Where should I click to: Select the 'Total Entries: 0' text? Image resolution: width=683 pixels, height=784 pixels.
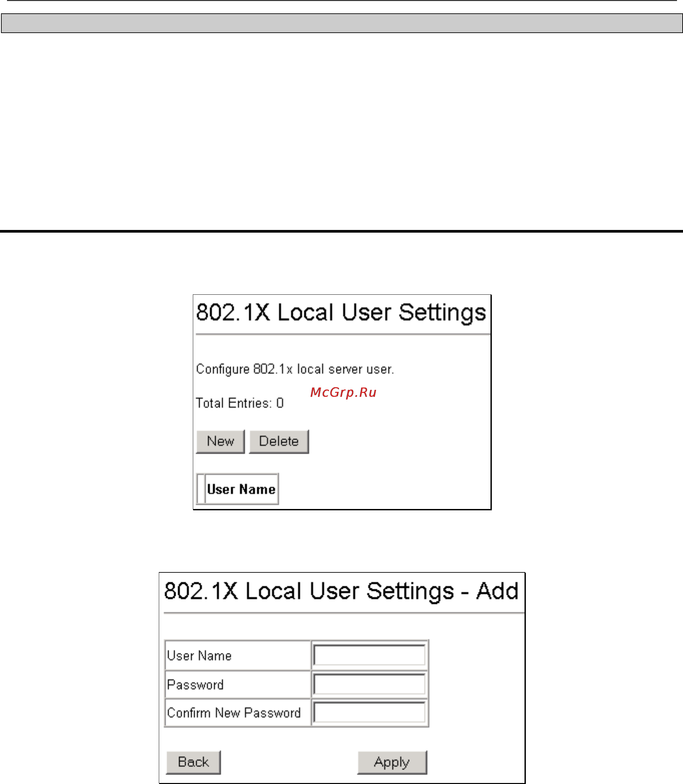click(x=240, y=403)
